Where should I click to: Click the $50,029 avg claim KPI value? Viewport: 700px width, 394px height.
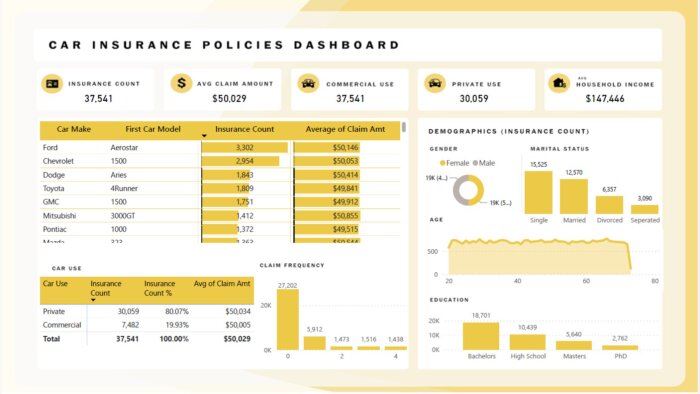click(229, 99)
